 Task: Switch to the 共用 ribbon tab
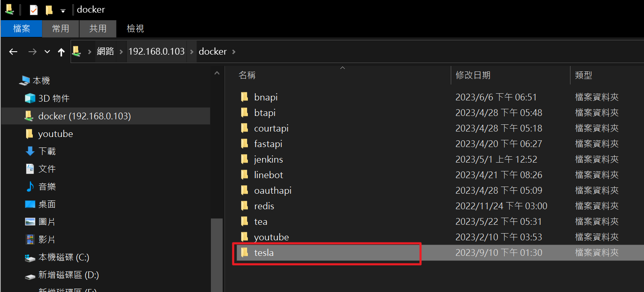[98, 29]
